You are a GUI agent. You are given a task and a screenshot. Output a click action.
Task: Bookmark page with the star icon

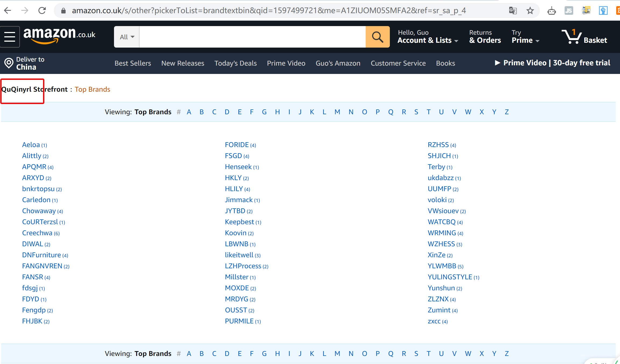[x=530, y=11]
